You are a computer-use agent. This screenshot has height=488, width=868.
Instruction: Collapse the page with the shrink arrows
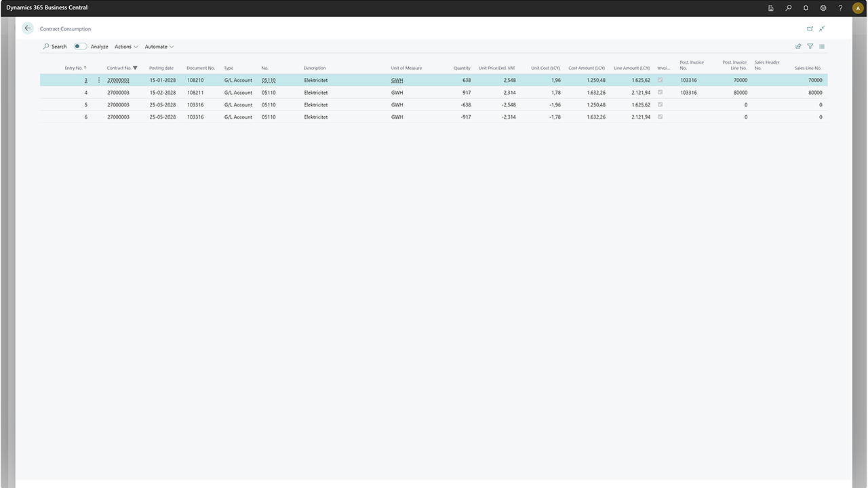(x=822, y=28)
